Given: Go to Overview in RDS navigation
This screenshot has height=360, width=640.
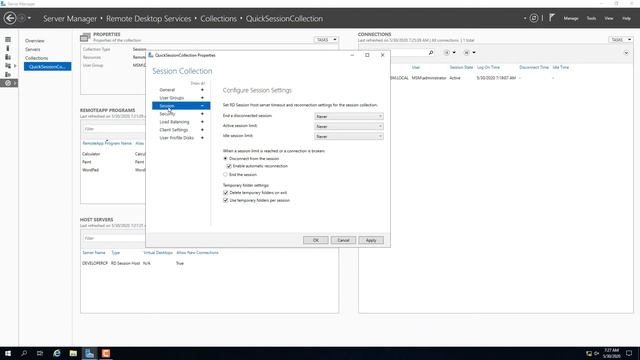Looking at the screenshot, I should click(x=35, y=41).
